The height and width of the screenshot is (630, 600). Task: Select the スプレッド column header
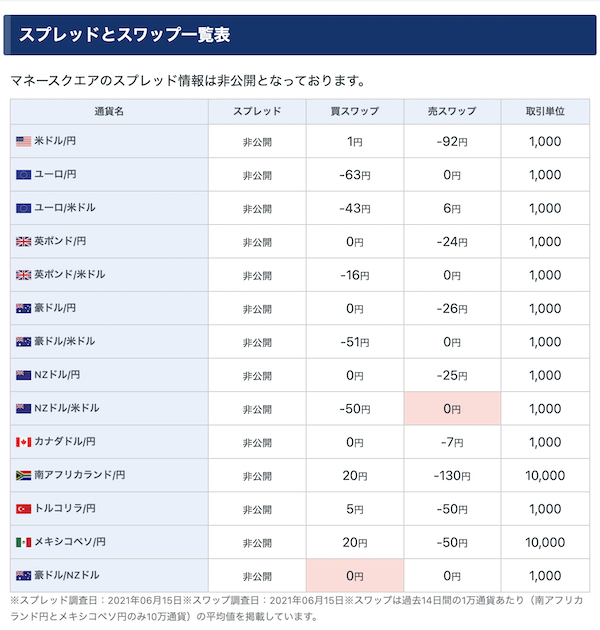(x=257, y=112)
